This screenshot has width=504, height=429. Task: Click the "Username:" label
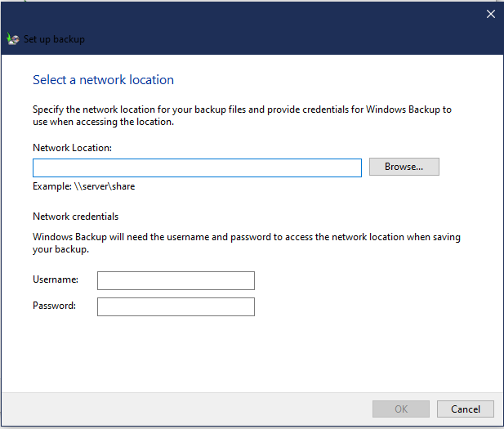56,279
